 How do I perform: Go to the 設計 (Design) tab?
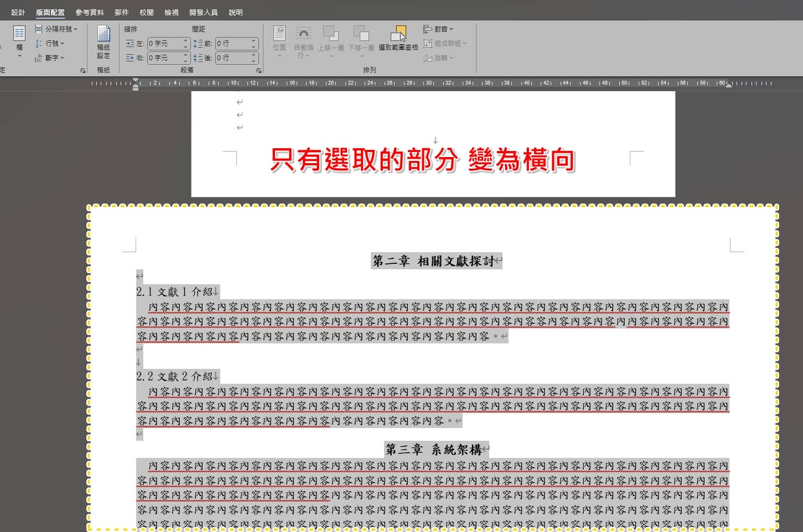(x=18, y=12)
